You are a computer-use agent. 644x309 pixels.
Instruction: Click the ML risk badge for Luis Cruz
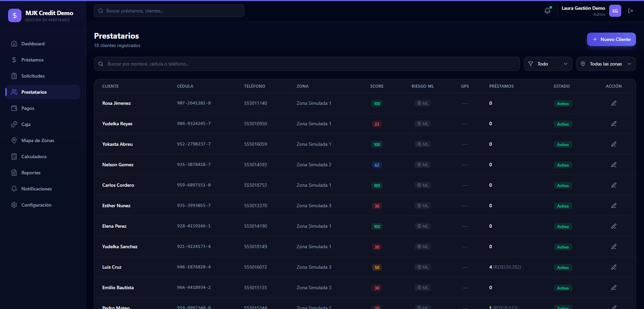423,267
